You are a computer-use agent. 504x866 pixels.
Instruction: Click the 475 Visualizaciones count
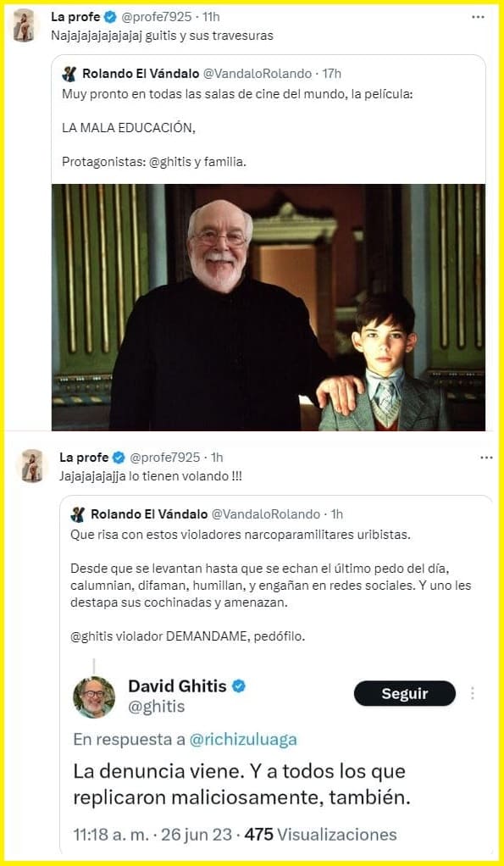point(321,835)
